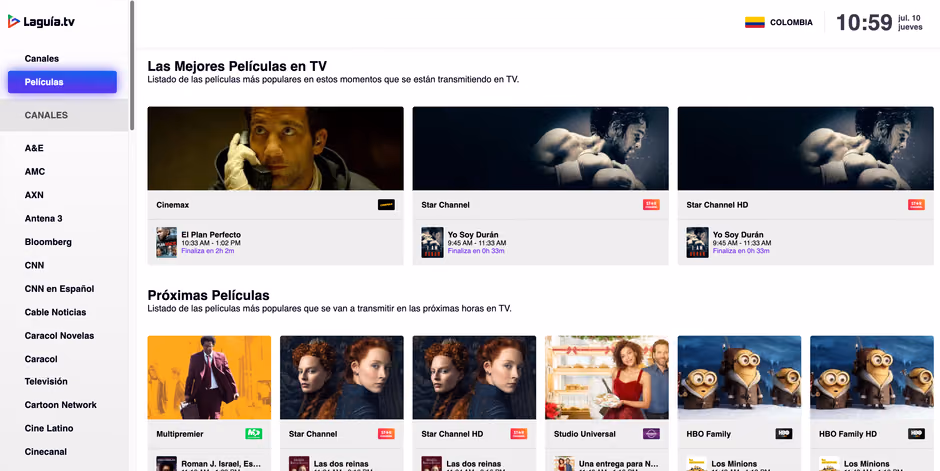940x471 pixels.
Task: Click the Star Channel HD logo in top movies
Action: [x=916, y=205]
